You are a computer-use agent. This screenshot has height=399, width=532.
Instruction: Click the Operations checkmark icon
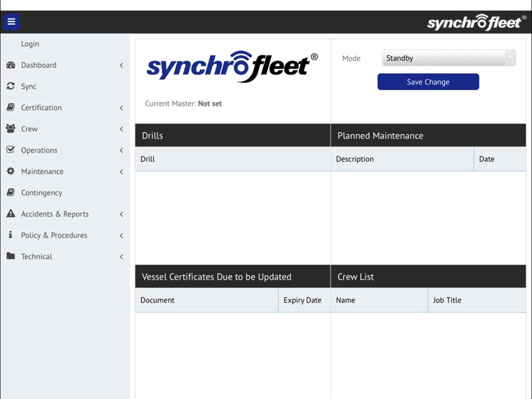click(11, 150)
